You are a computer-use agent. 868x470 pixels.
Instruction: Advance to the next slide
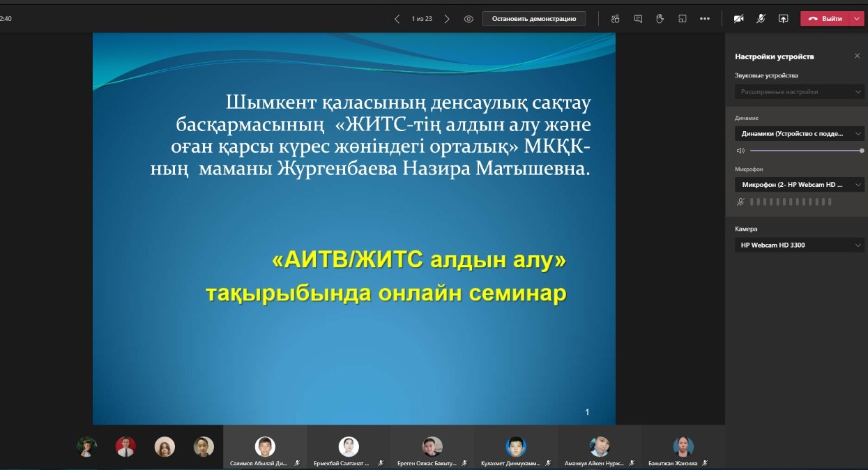[x=447, y=19]
